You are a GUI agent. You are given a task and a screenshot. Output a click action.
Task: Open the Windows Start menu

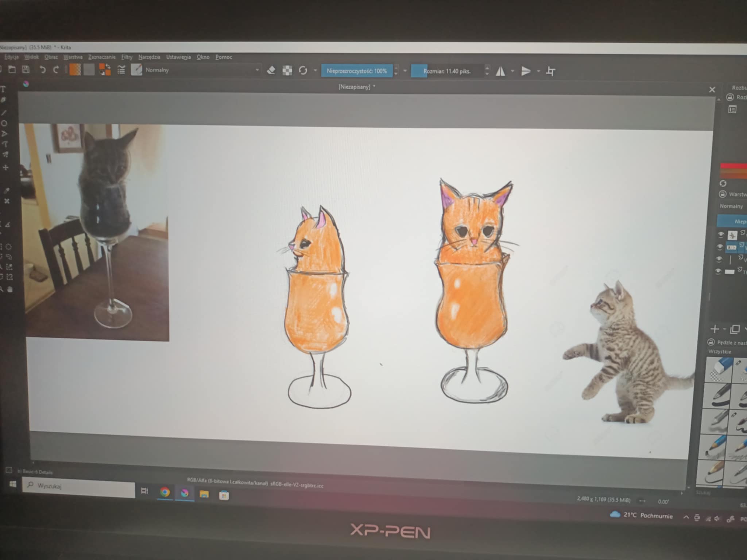pyautogui.click(x=12, y=484)
